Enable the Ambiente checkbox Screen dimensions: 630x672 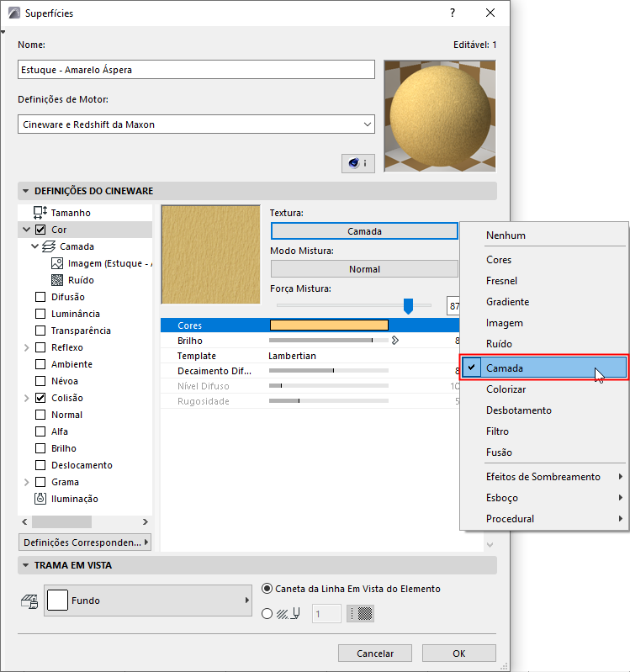pyautogui.click(x=40, y=364)
